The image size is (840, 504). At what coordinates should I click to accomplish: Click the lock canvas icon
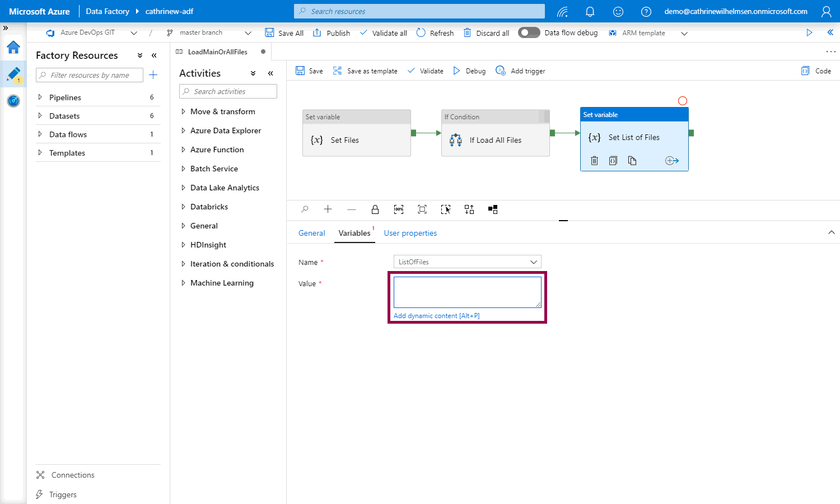tap(375, 209)
